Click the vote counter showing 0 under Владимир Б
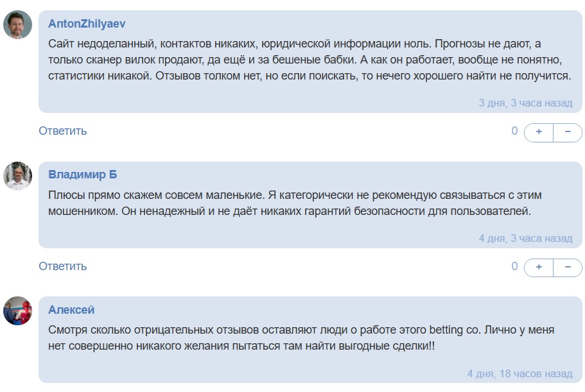 coord(514,266)
